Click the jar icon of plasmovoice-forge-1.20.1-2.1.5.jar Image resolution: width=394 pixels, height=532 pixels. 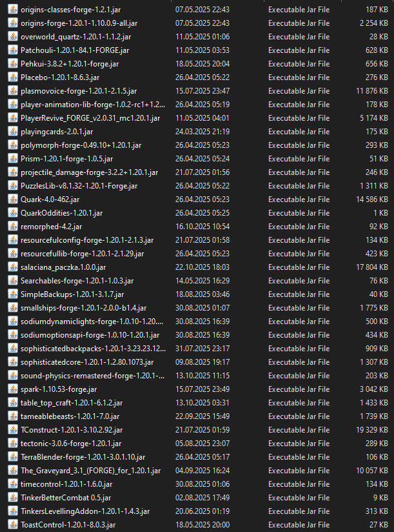point(12,91)
